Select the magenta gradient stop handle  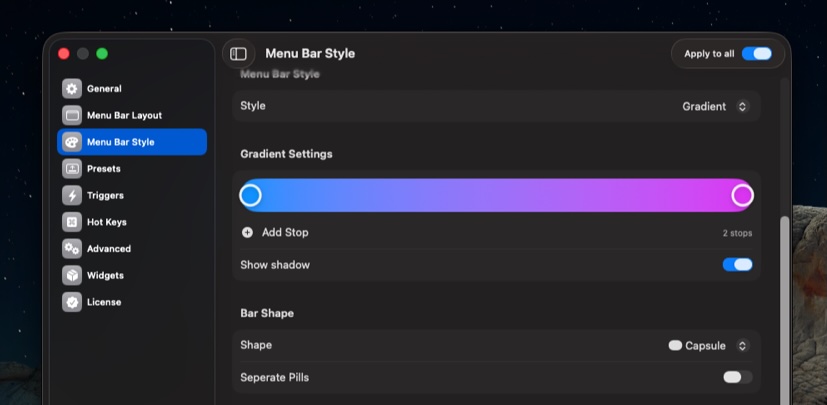pos(742,195)
